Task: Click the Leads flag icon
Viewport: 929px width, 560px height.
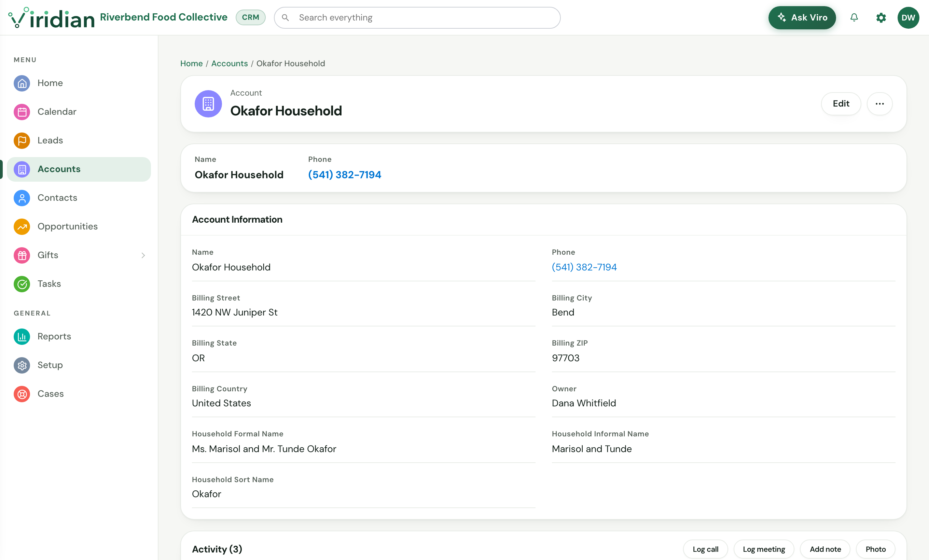Action: pyautogui.click(x=22, y=140)
